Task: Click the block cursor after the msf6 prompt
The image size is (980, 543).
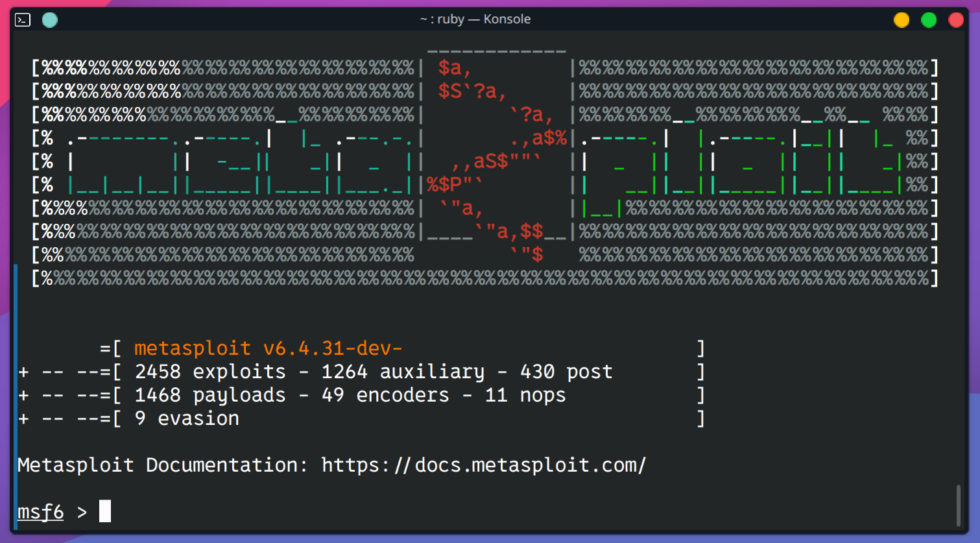Action: 105,511
